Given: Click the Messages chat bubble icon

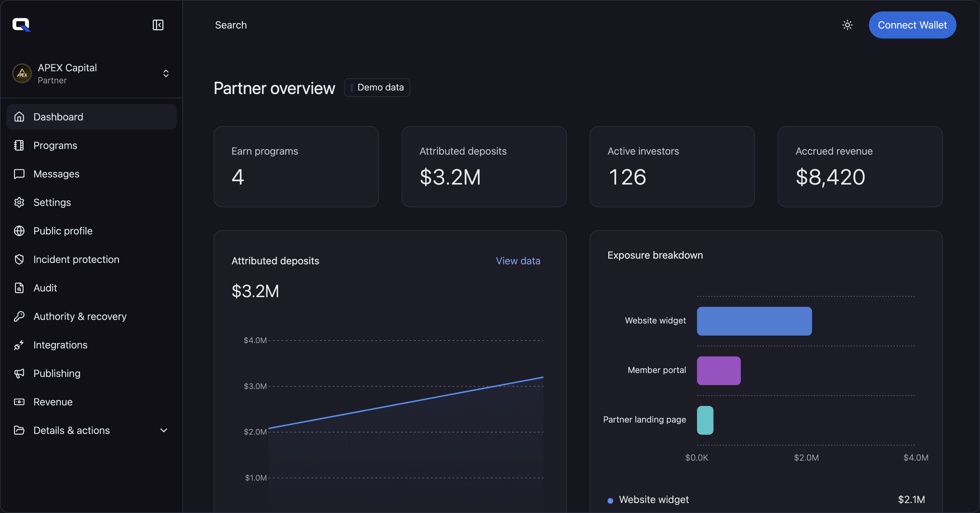Looking at the screenshot, I should [19, 174].
